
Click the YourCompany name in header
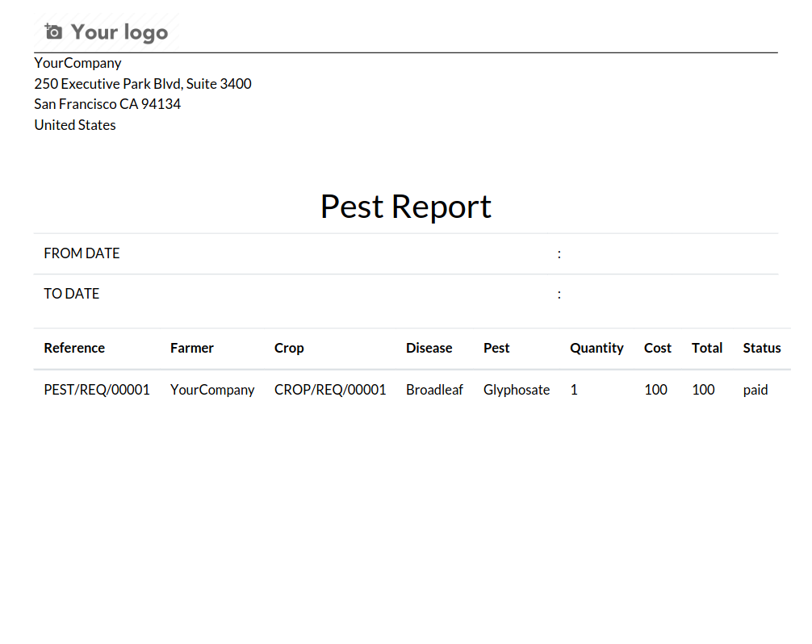pyautogui.click(x=77, y=63)
